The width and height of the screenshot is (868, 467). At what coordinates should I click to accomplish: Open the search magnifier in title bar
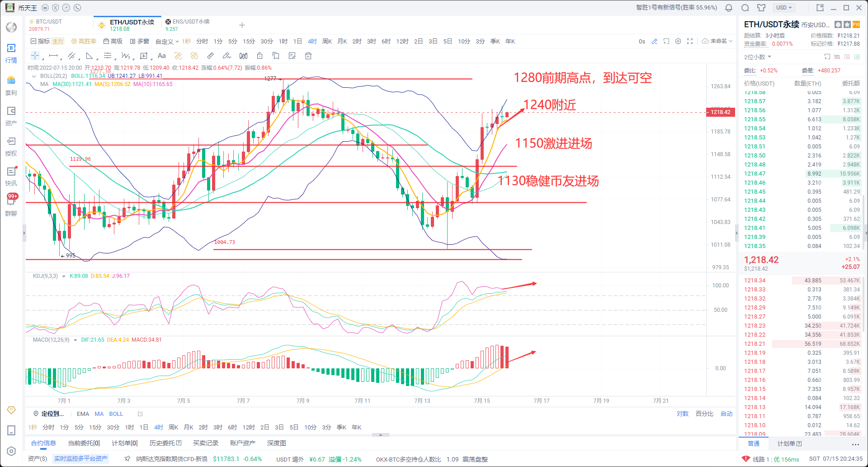(745, 8)
